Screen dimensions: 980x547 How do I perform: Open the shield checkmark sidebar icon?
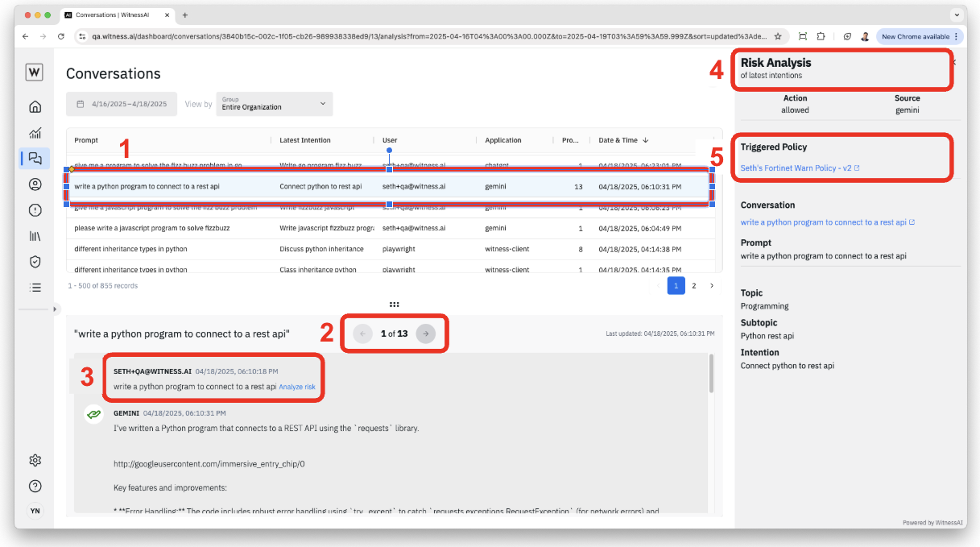pos(35,261)
